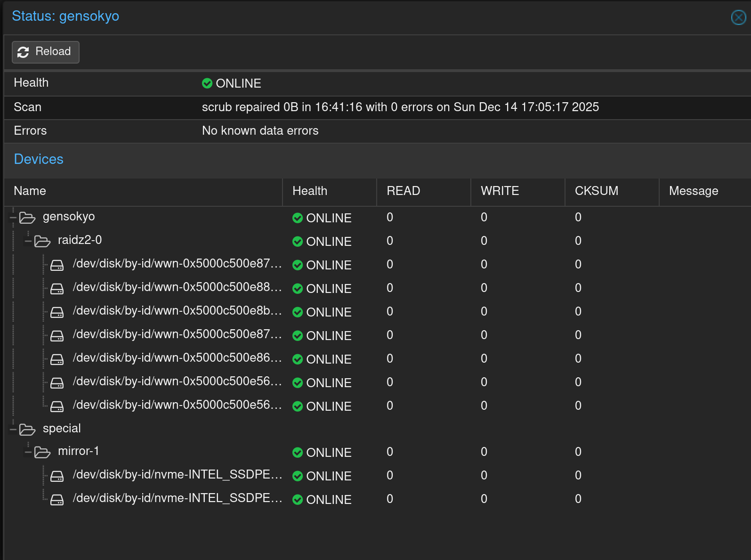Sort by the CKSUM column header
The height and width of the screenshot is (560, 751).
coord(612,191)
